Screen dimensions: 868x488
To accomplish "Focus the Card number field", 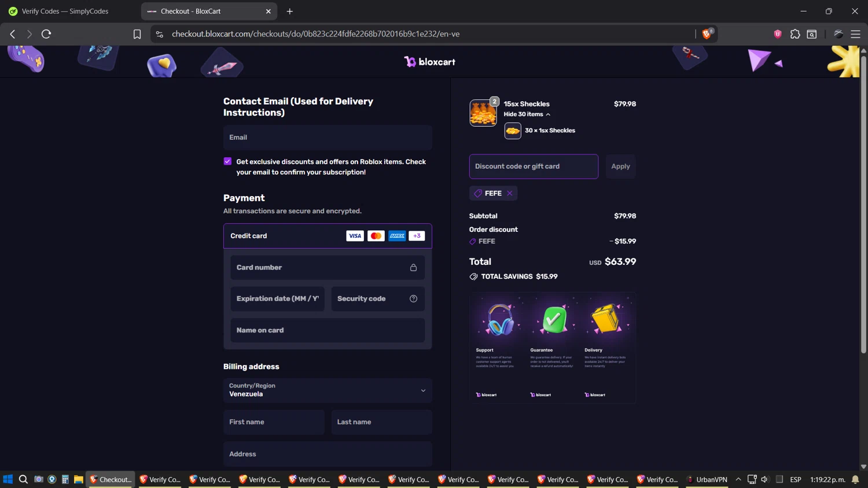I will [328, 268].
